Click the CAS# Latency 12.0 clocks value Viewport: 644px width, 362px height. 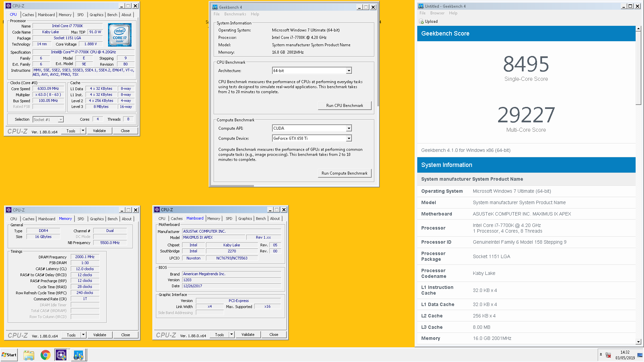tap(85, 269)
